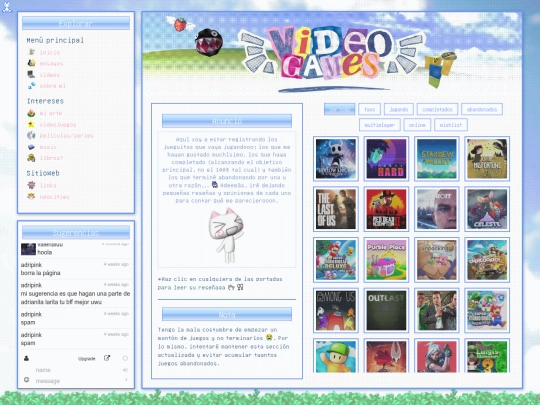Open the Stumble Guys cover with green cap

point(336,356)
